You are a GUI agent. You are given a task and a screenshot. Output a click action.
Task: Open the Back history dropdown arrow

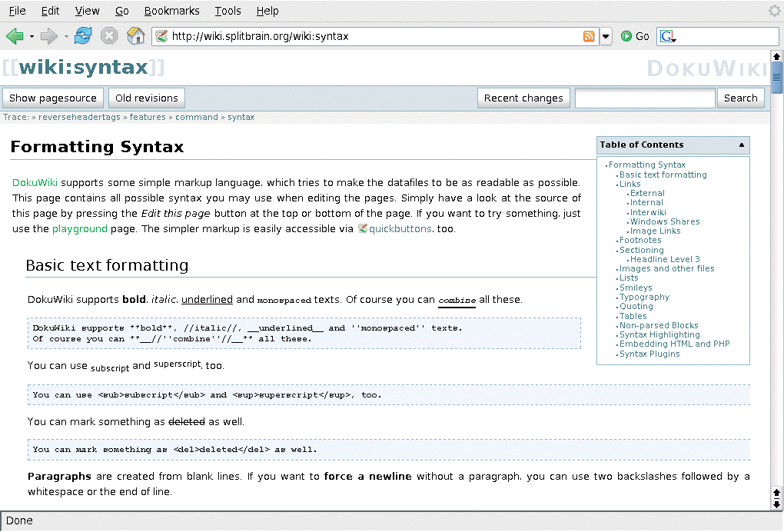point(32,36)
